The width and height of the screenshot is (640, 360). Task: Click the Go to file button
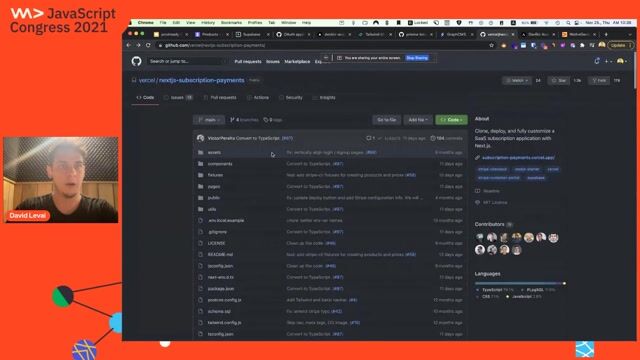point(386,120)
